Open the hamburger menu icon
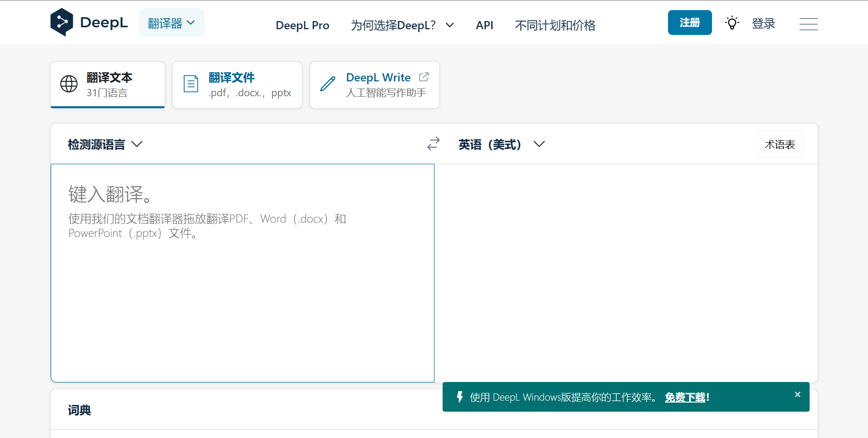The width and height of the screenshot is (868, 438). coord(808,24)
